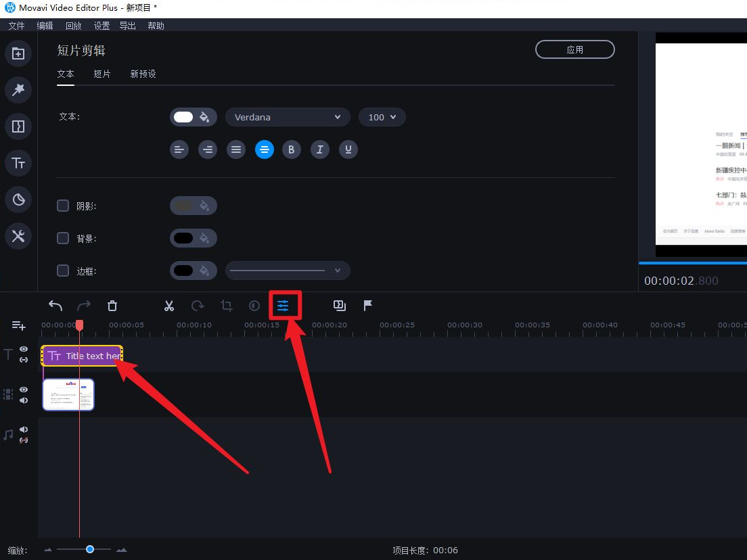This screenshot has height=560, width=747.
Task: Toggle bold text formatting
Action: (x=292, y=149)
